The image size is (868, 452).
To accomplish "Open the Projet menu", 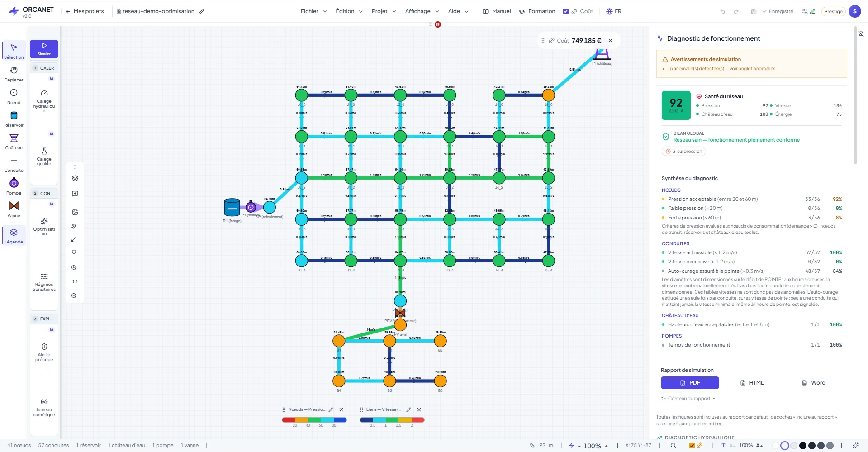I will 384,11.
